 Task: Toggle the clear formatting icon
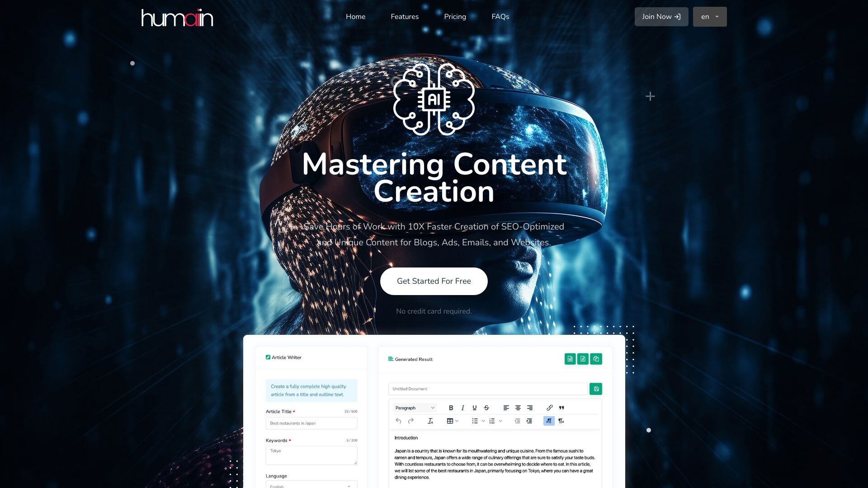pos(430,421)
